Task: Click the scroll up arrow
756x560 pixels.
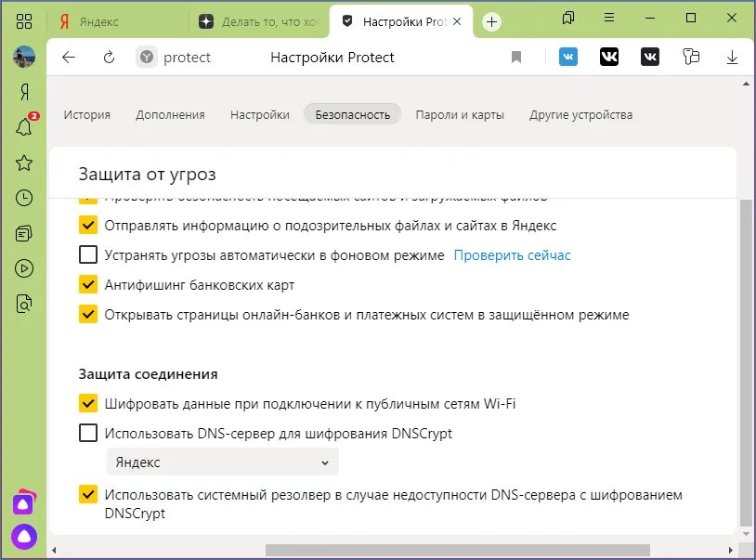Action: (746, 84)
